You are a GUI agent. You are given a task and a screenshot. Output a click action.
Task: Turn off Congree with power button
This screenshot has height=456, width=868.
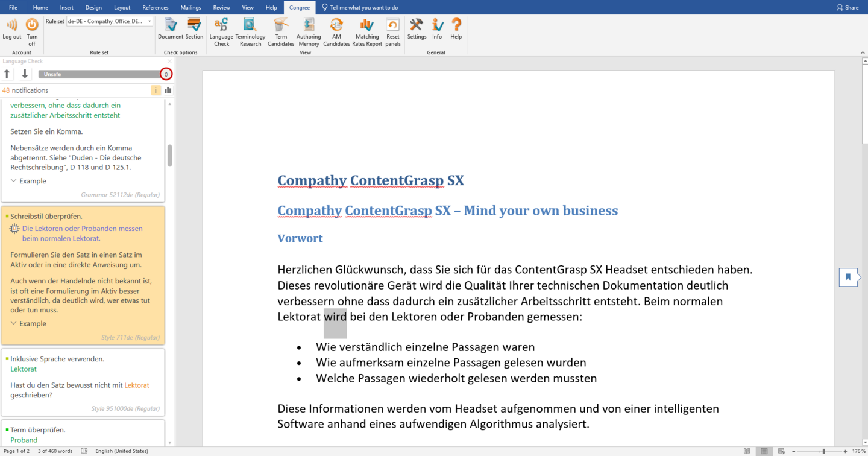click(x=32, y=31)
